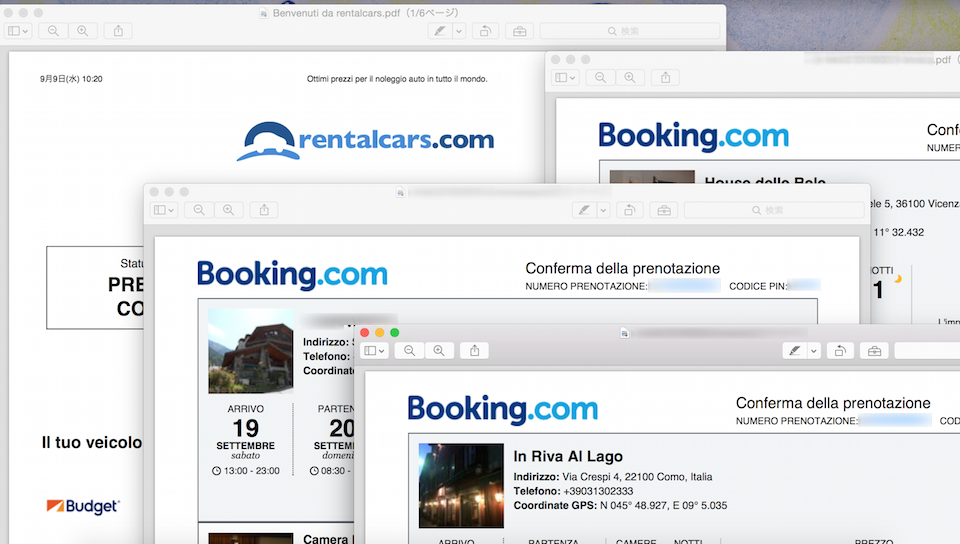Share the In Riva Al Lago booking document
Viewport: 960px width, 544px height.
click(475, 351)
